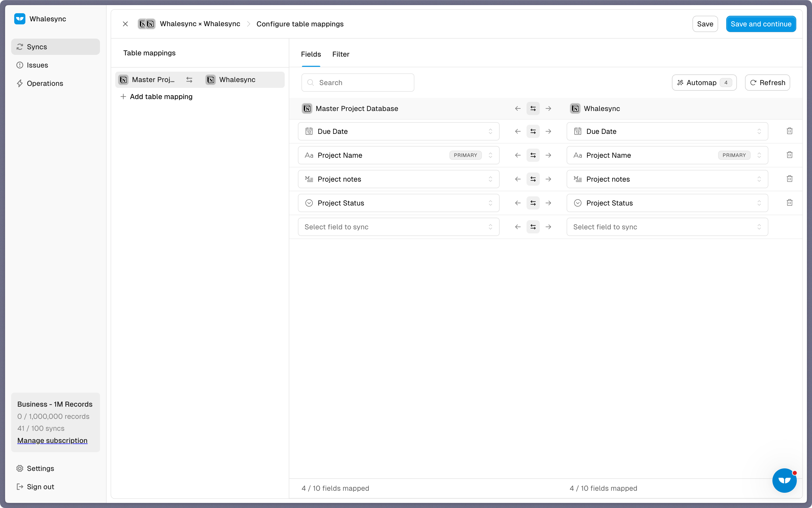Open left Due Date field dropdown

pyautogui.click(x=399, y=131)
